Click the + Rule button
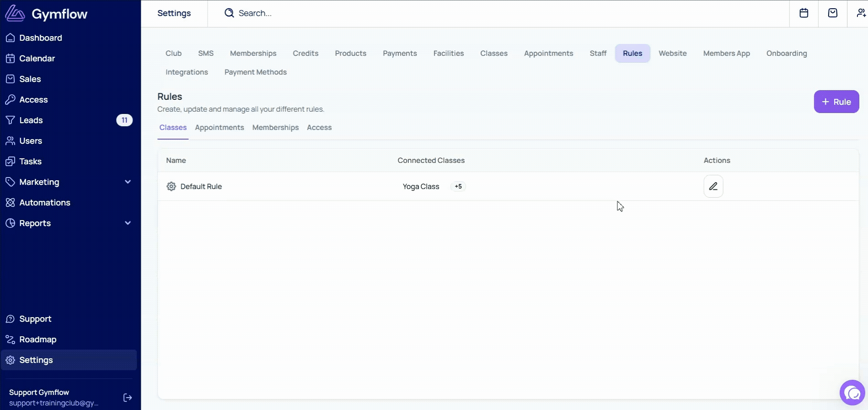The width and height of the screenshot is (868, 410). pos(836,102)
